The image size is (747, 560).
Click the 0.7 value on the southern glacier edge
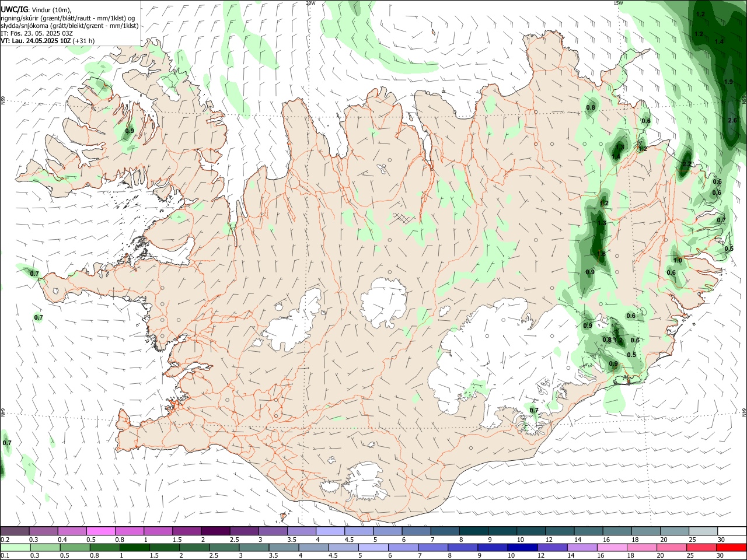pyautogui.click(x=534, y=410)
